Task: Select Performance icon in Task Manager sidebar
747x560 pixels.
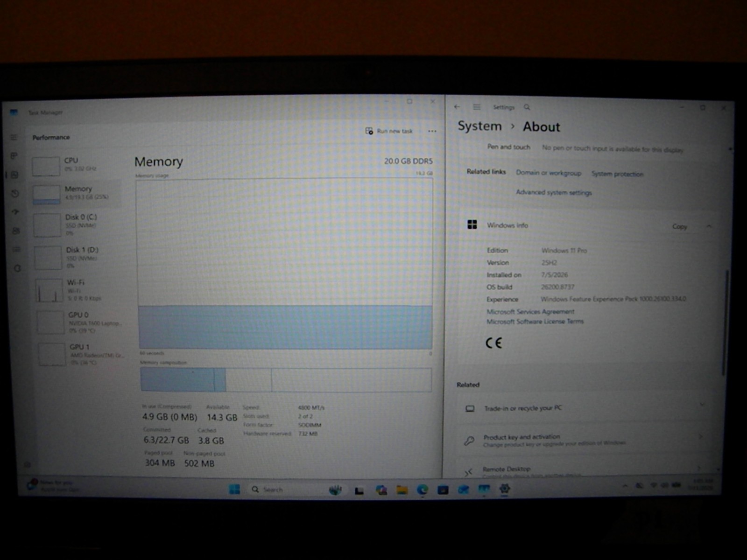Action: tap(14, 175)
